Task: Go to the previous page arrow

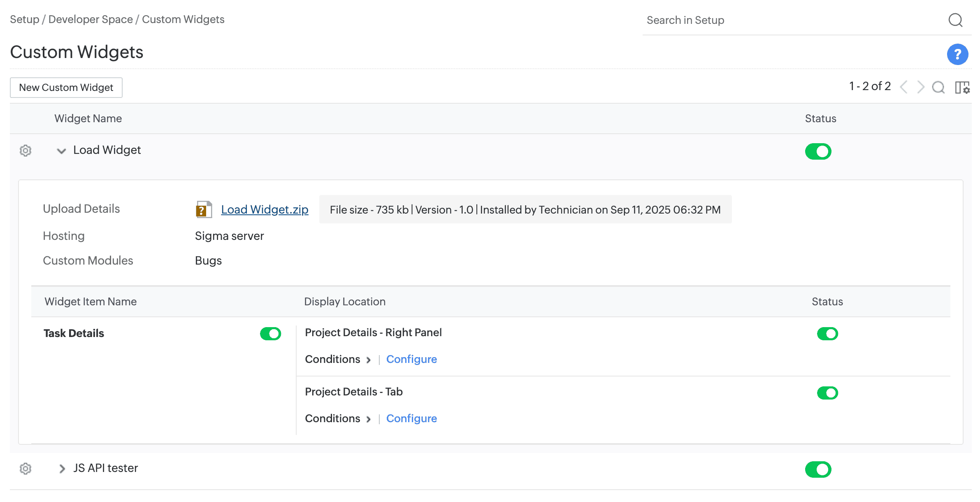Action: (904, 87)
